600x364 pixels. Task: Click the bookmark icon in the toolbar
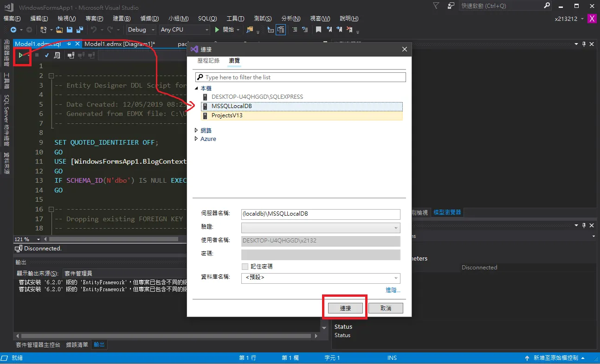pyautogui.click(x=318, y=30)
